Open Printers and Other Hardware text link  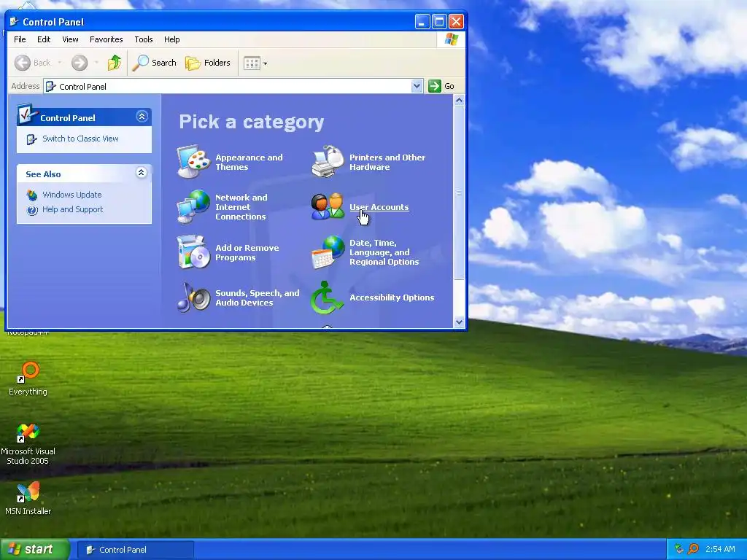(387, 162)
